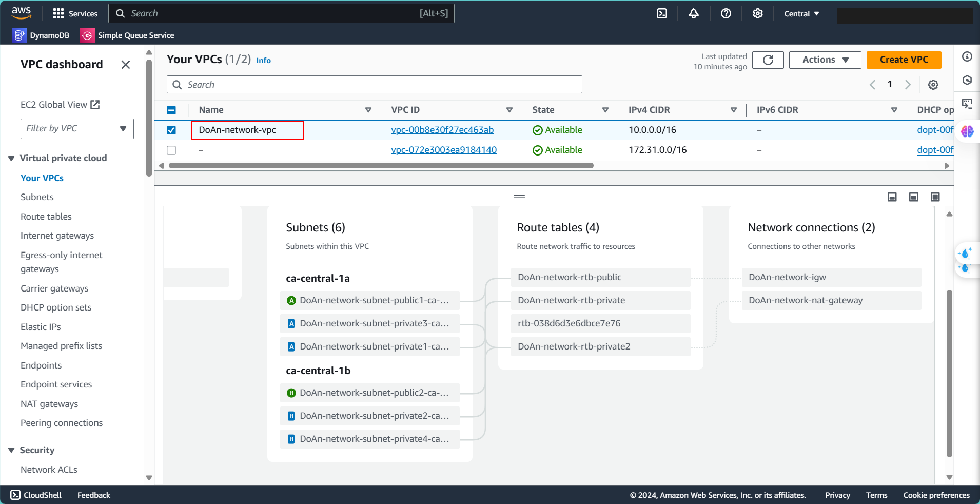980x504 pixels.
Task: Open the colorful brain assistant icon
Action: 967,131
